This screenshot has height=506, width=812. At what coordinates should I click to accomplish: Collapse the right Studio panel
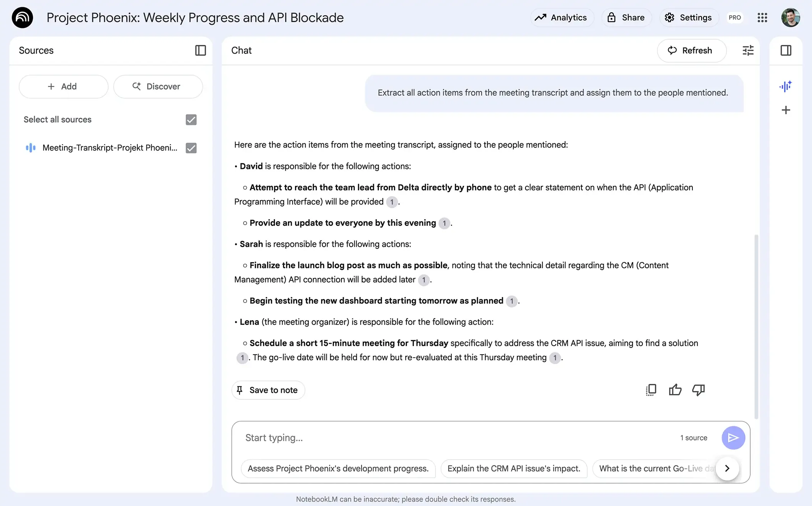point(785,50)
